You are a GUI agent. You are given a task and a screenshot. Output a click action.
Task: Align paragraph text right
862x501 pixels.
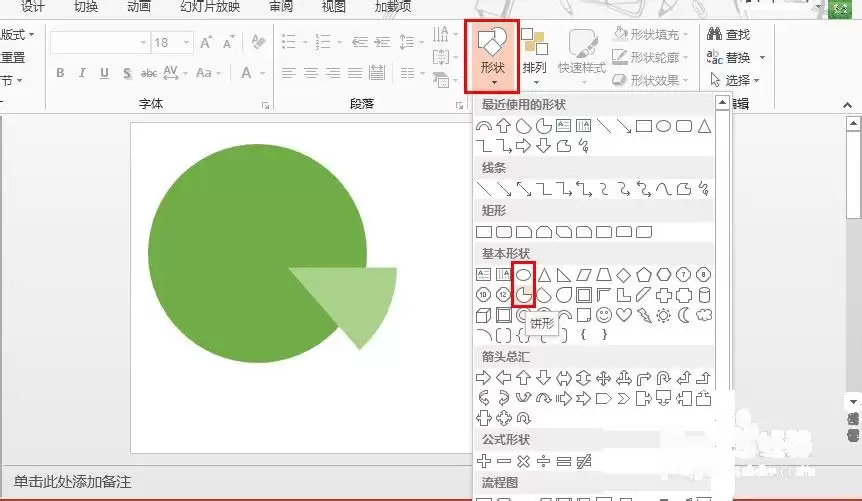(x=333, y=73)
